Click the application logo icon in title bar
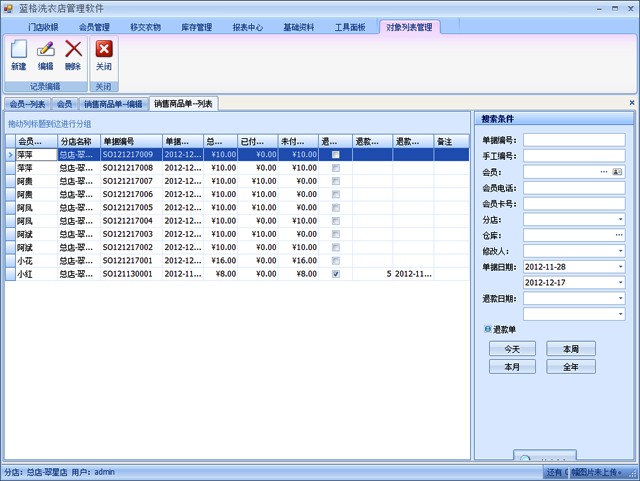640x481 pixels. pyautogui.click(x=8, y=8)
